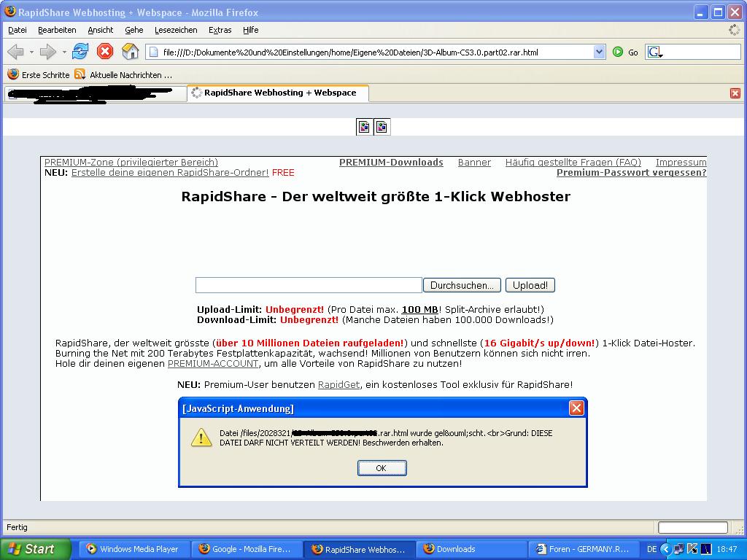Screen dimensions: 747x560
Task: Open the Back button history dropdown
Action: coord(31,52)
